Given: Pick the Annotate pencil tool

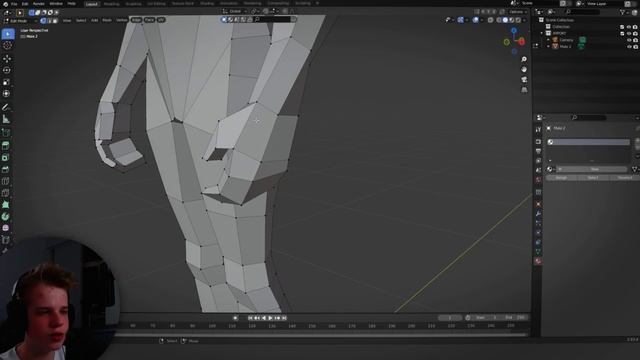Looking at the screenshot, I should pos(6,107).
